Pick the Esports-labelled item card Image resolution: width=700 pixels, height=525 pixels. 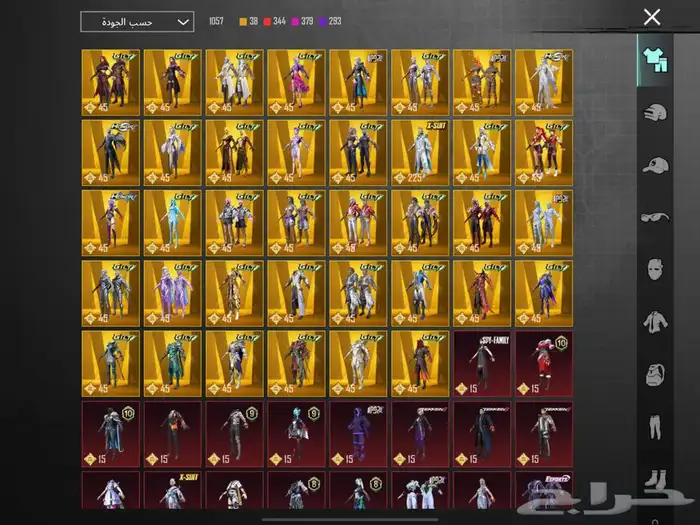tap(544, 490)
